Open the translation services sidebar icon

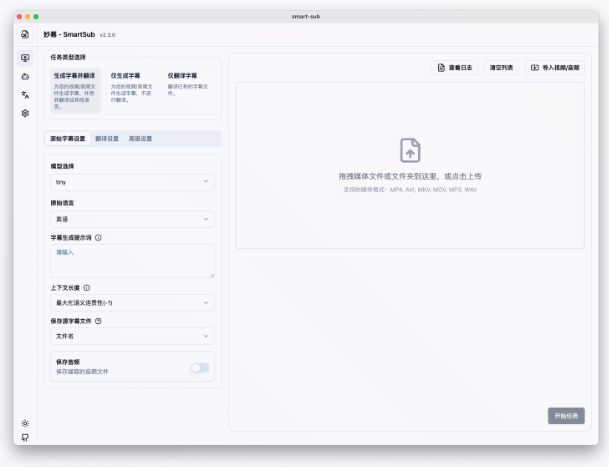[x=25, y=95]
